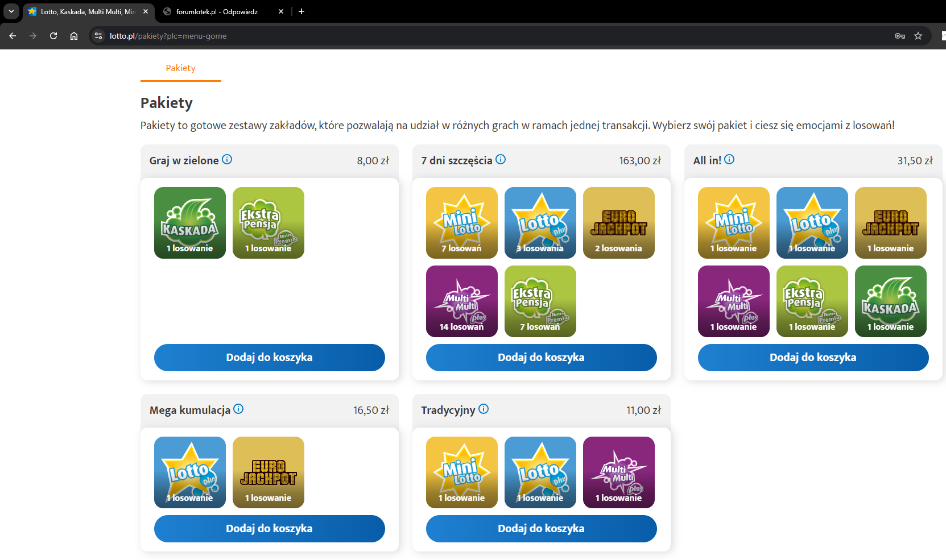Viewport: 946px width, 560px height.
Task: Open info icon beside 7 dni szczęścia
Action: [501, 160]
